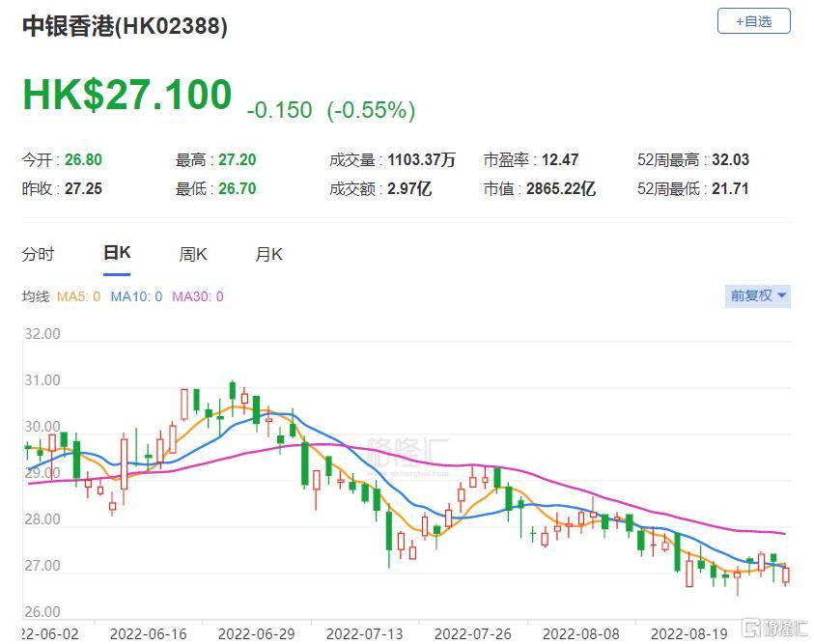Screen dimensions: 814x644
Task: Select the 日K daily candlestick tab
Action: point(117,253)
